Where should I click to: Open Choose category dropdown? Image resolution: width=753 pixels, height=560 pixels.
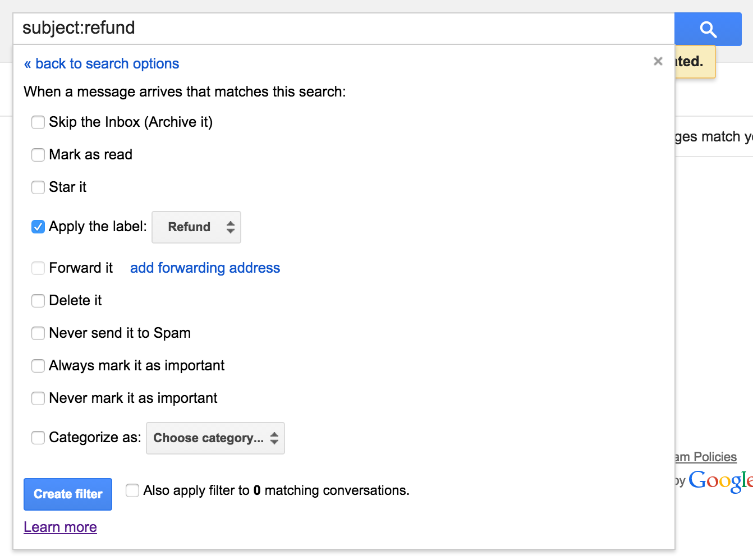coord(215,438)
